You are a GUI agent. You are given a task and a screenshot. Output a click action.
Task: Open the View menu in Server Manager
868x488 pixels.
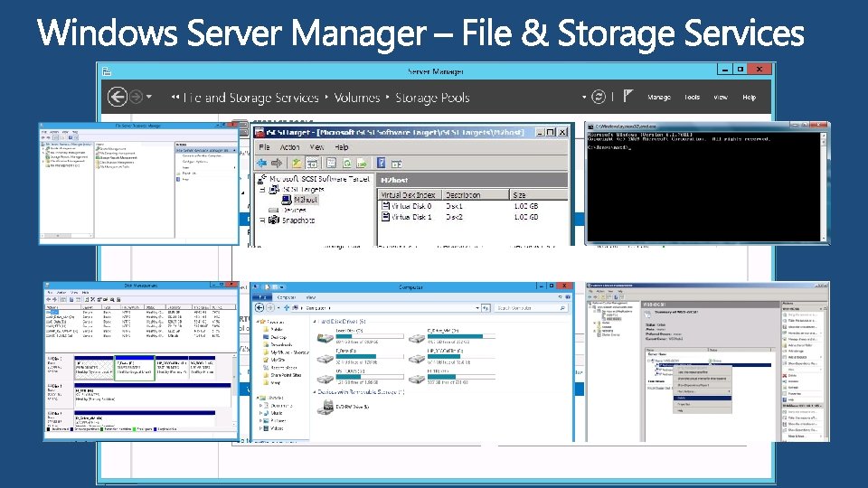tap(721, 98)
